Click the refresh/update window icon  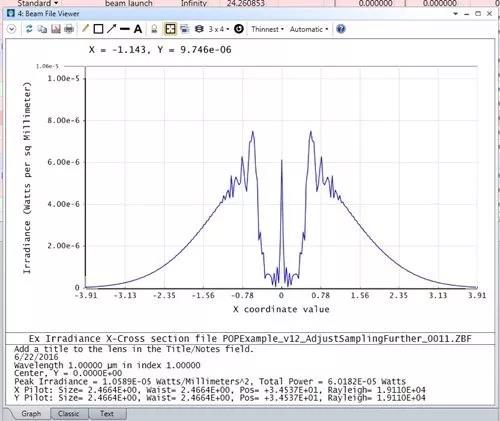(29, 29)
